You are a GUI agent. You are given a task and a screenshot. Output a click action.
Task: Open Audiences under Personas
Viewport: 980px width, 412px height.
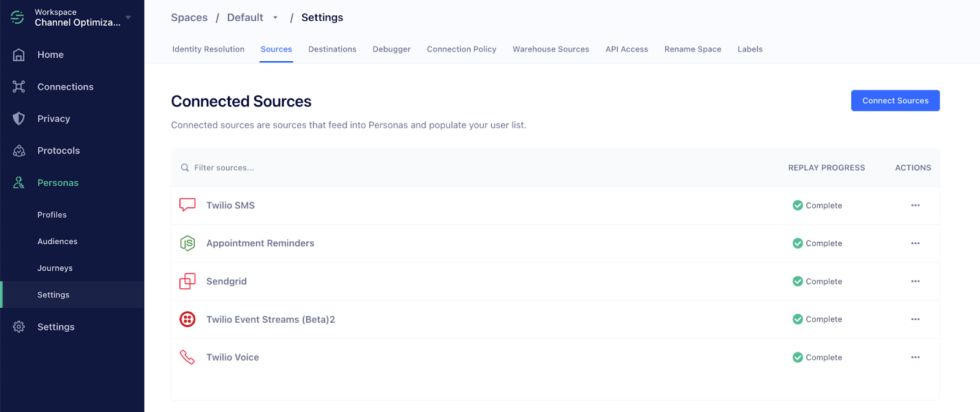click(x=58, y=242)
